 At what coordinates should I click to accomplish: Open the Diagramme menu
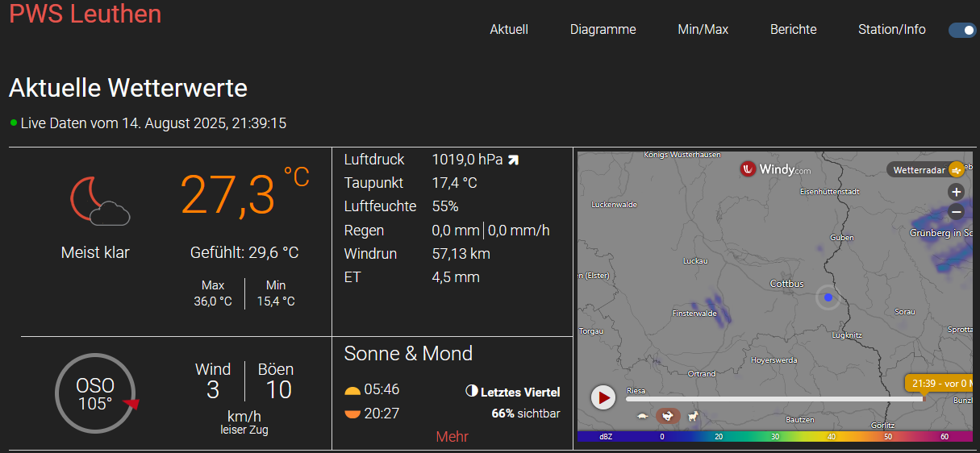coord(603,30)
